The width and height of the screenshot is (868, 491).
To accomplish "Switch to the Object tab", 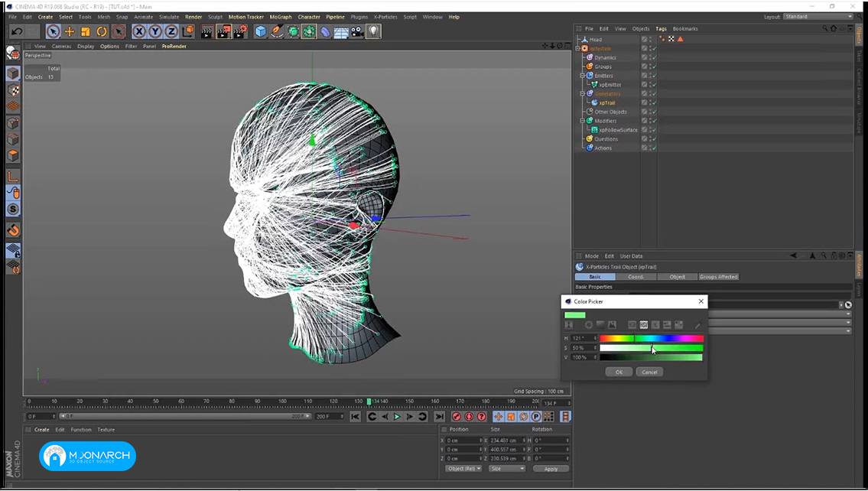I will pyautogui.click(x=677, y=277).
